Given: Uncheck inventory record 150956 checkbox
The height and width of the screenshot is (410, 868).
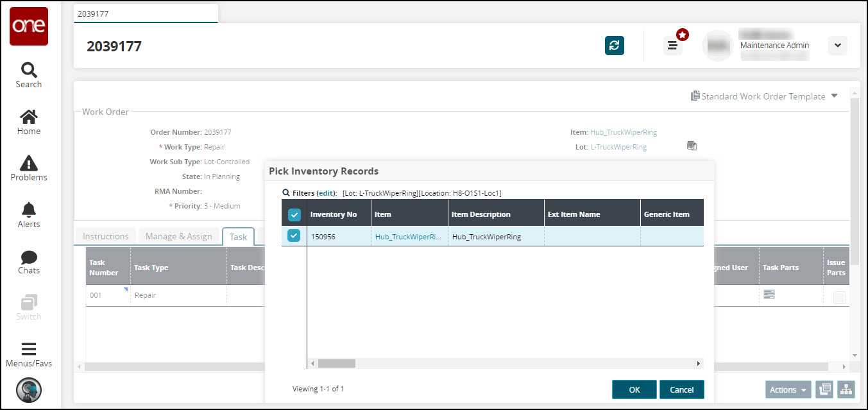Looking at the screenshot, I should pyautogui.click(x=294, y=236).
